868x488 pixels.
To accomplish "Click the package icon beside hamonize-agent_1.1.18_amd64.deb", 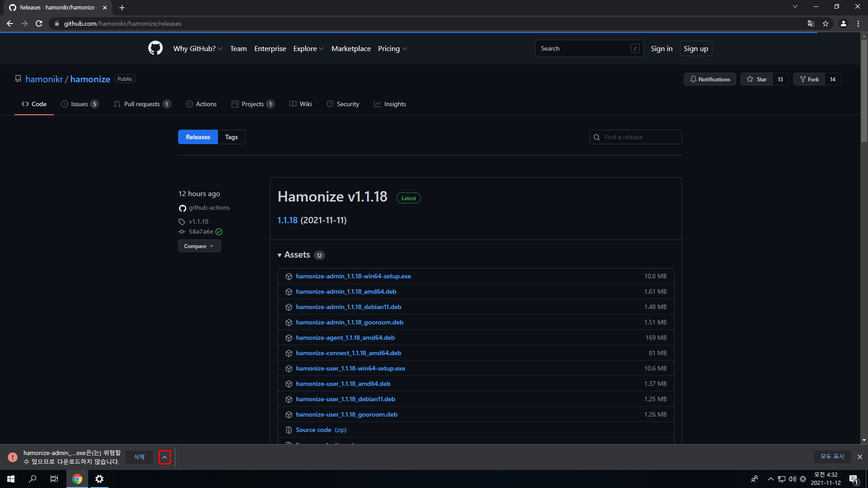I will coord(289,338).
